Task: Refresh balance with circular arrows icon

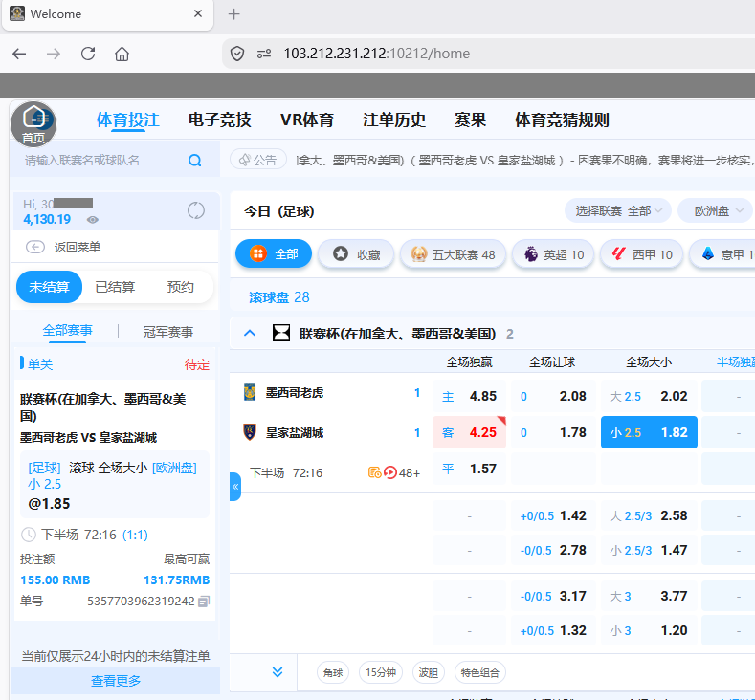Action: [195, 210]
